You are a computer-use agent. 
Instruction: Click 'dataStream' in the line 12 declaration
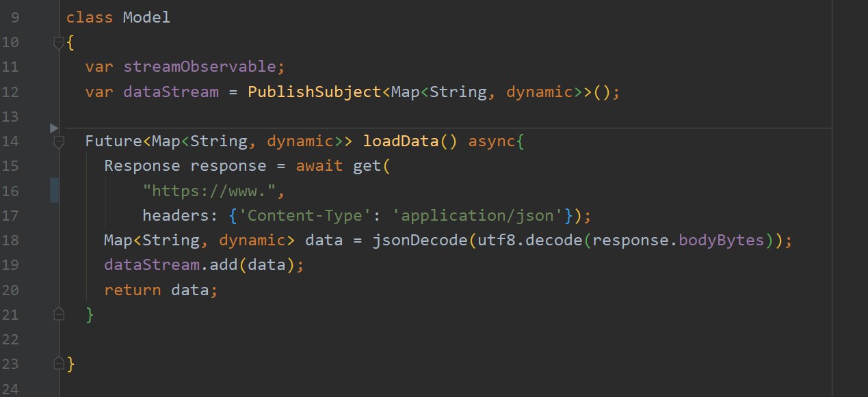click(x=170, y=92)
